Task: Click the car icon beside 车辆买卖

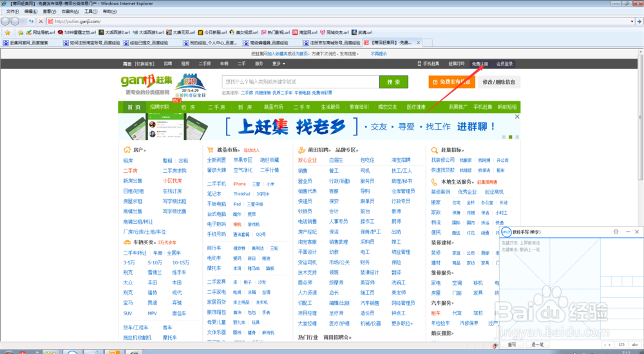Action: pyautogui.click(x=127, y=242)
